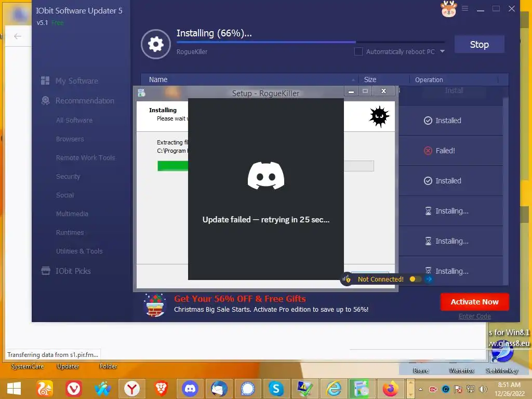Click the Action Center flag tray icon
The width and height of the screenshot is (532, 399).
(458, 389)
